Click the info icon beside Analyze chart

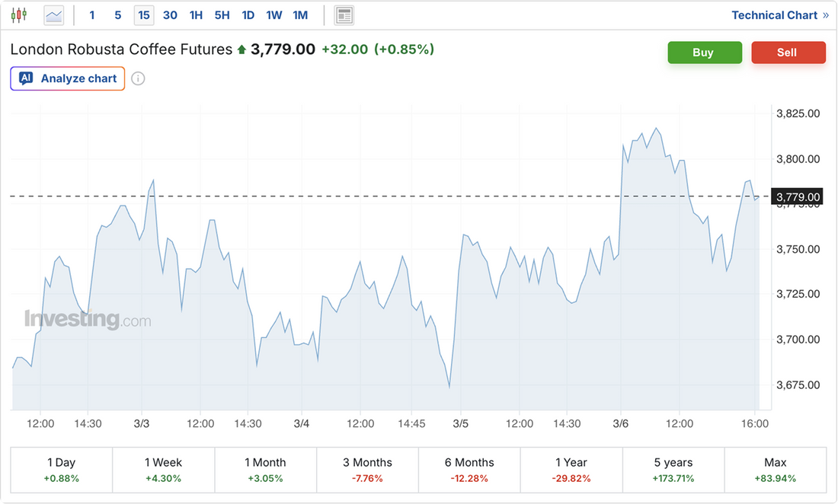click(138, 78)
